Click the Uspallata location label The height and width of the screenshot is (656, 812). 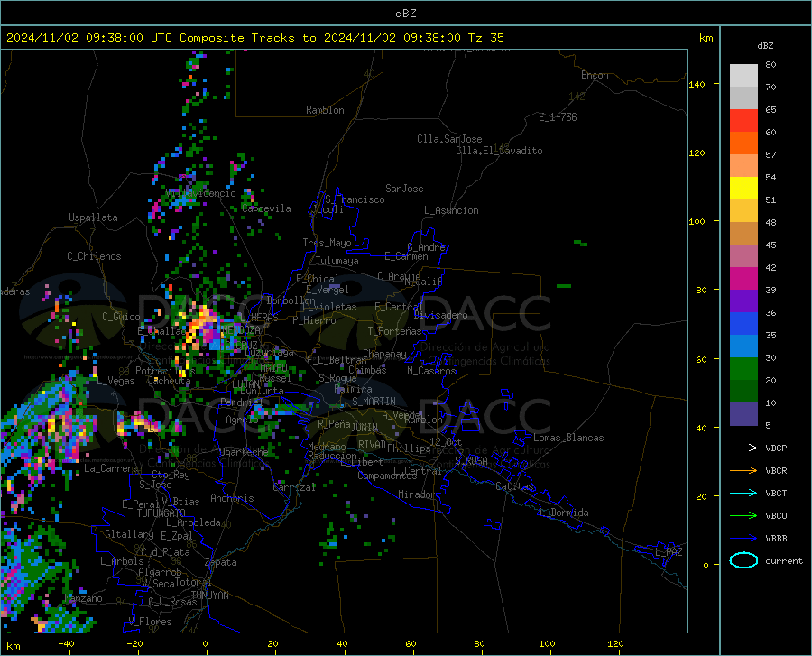pyautogui.click(x=93, y=217)
